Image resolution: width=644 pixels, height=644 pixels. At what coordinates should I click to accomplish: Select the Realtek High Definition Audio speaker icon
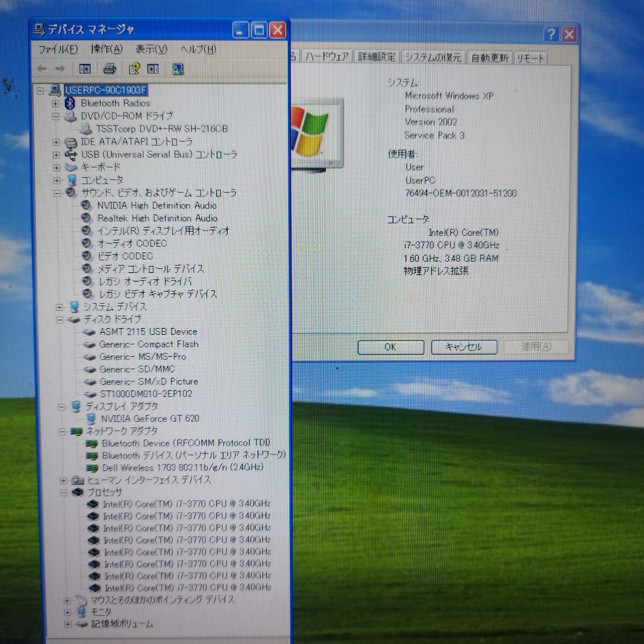pos(86,218)
